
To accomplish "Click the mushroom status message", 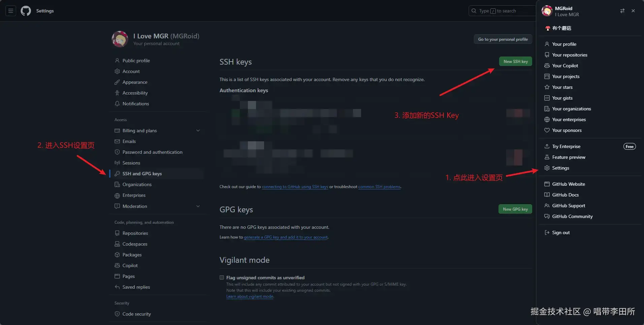I will pyautogui.click(x=558, y=28).
